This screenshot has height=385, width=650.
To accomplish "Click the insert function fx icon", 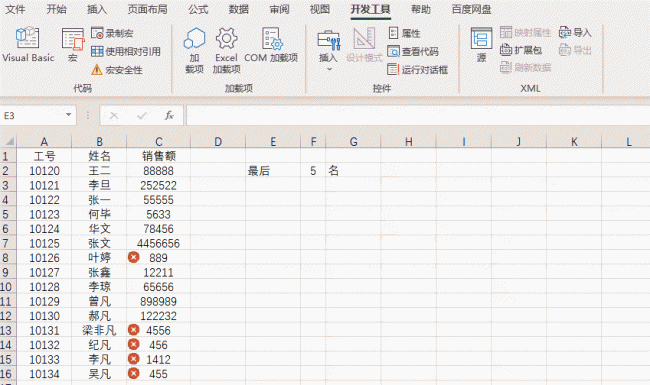I will point(169,116).
